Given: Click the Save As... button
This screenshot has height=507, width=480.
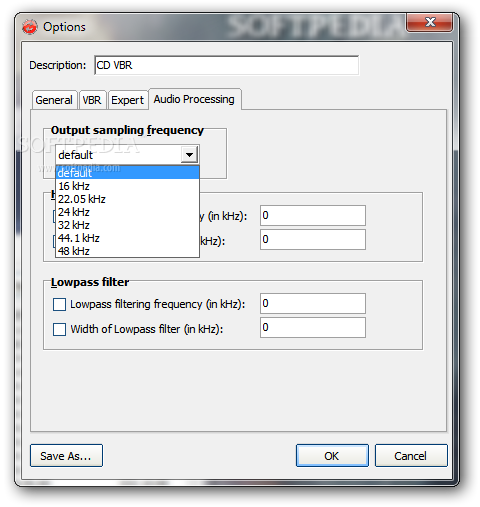Looking at the screenshot, I should tap(66, 456).
